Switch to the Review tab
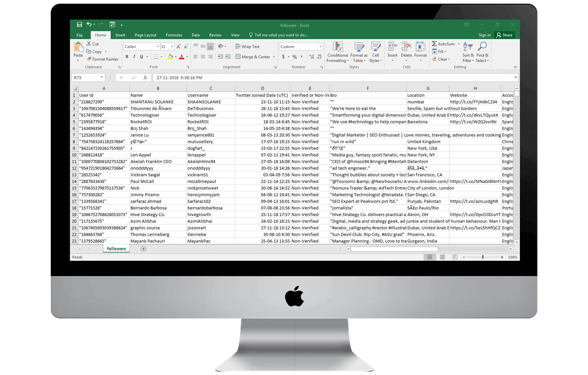This screenshot has height=375, width=588. click(215, 35)
